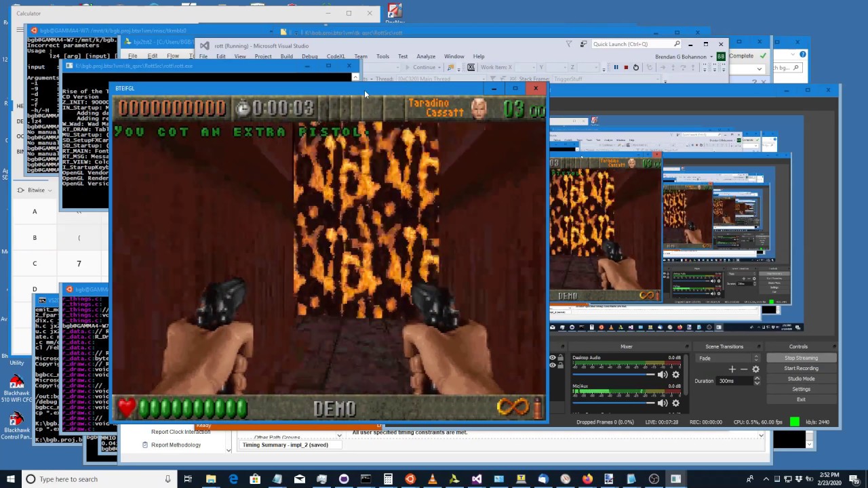
Task: Open the Build menu in Visual Studio
Action: coord(286,56)
